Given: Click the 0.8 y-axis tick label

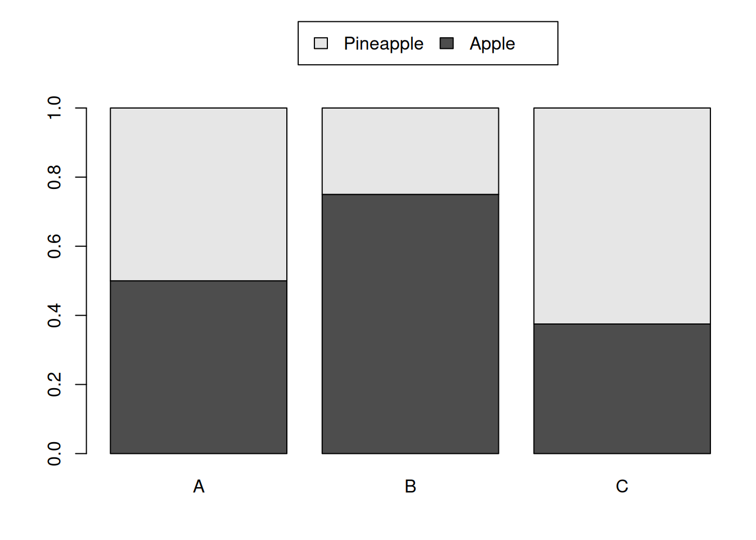Looking at the screenshot, I should pyautogui.click(x=54, y=177).
